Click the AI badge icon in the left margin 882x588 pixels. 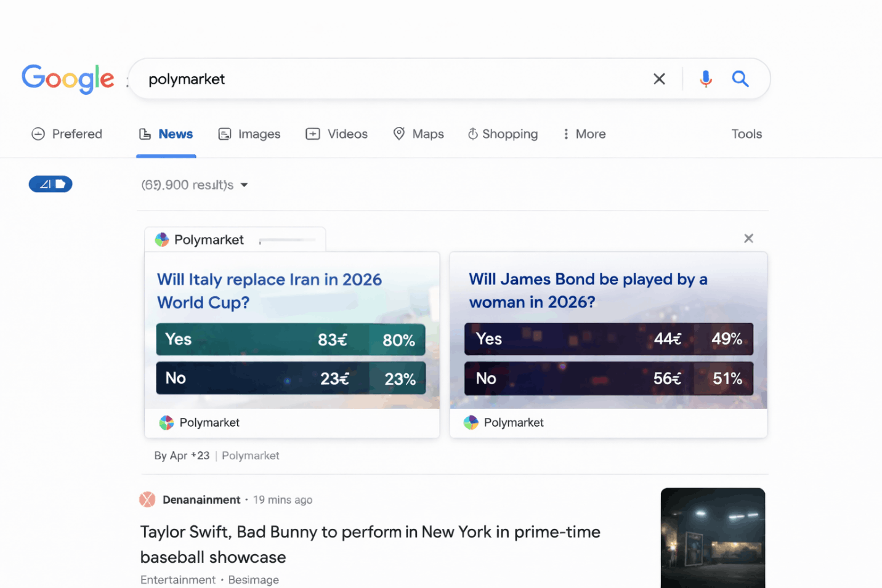point(50,183)
